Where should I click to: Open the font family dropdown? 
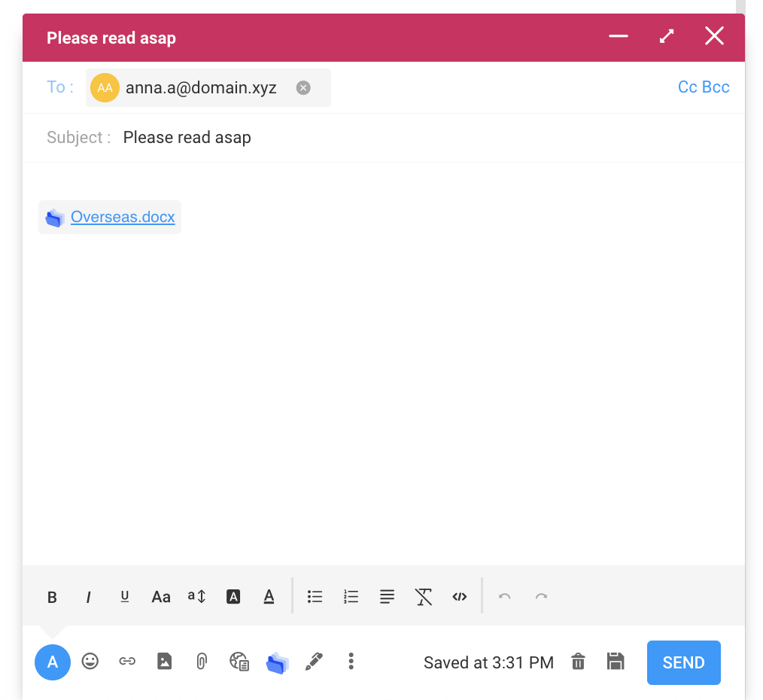click(161, 598)
